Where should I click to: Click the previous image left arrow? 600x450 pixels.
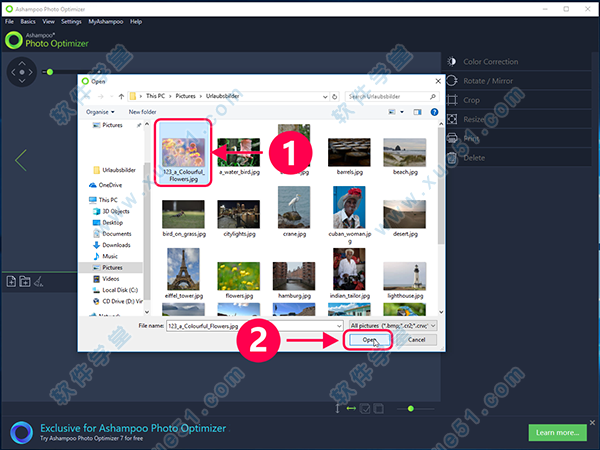pyautogui.click(x=21, y=160)
